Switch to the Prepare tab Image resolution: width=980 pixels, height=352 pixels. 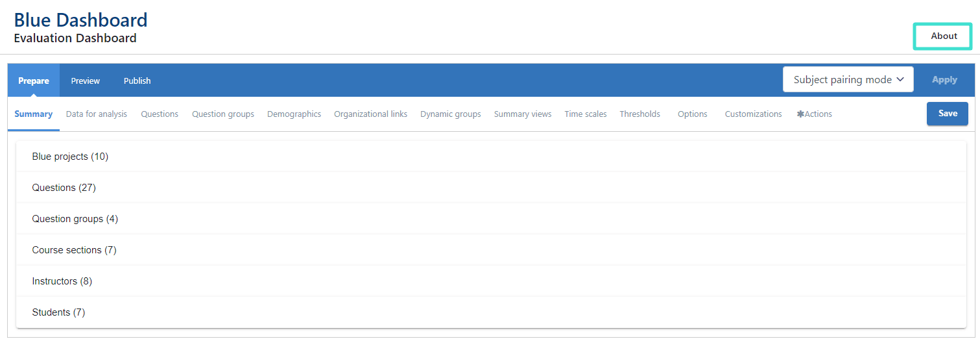(x=34, y=81)
